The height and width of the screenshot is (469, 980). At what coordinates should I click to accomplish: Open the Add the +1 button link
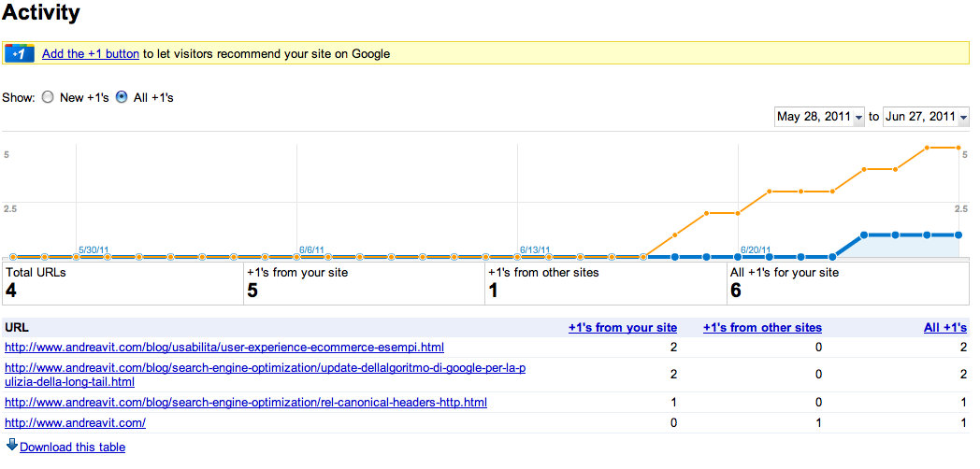pos(91,54)
